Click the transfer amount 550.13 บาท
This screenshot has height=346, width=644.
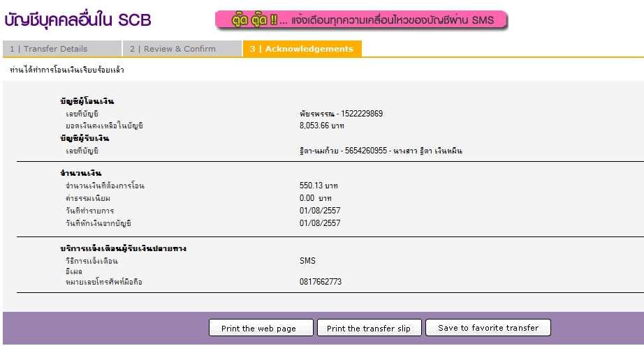point(319,186)
